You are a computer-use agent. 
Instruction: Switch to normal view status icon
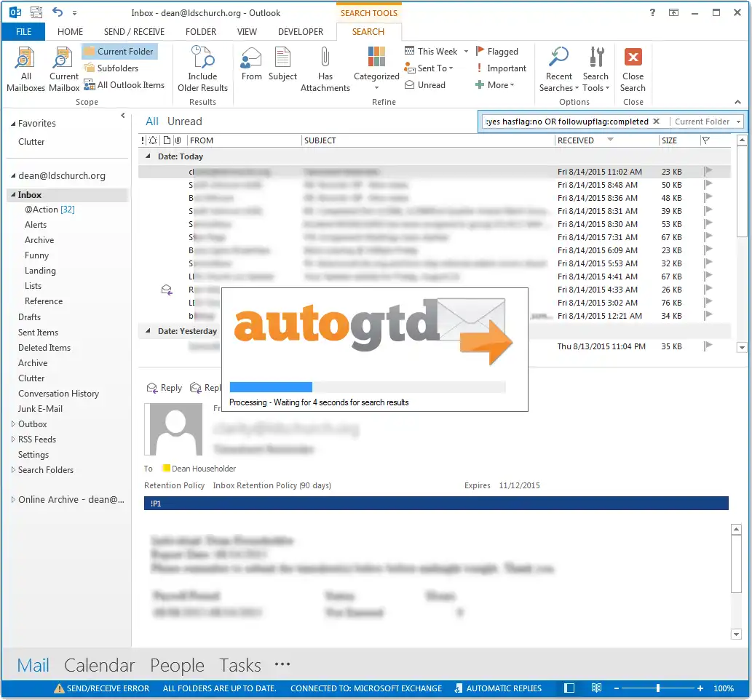[569, 688]
